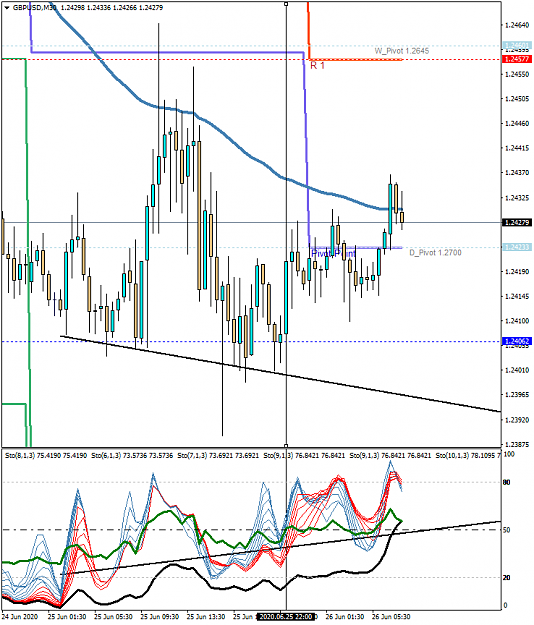Click the 1.24100 price axis label

click(x=517, y=321)
